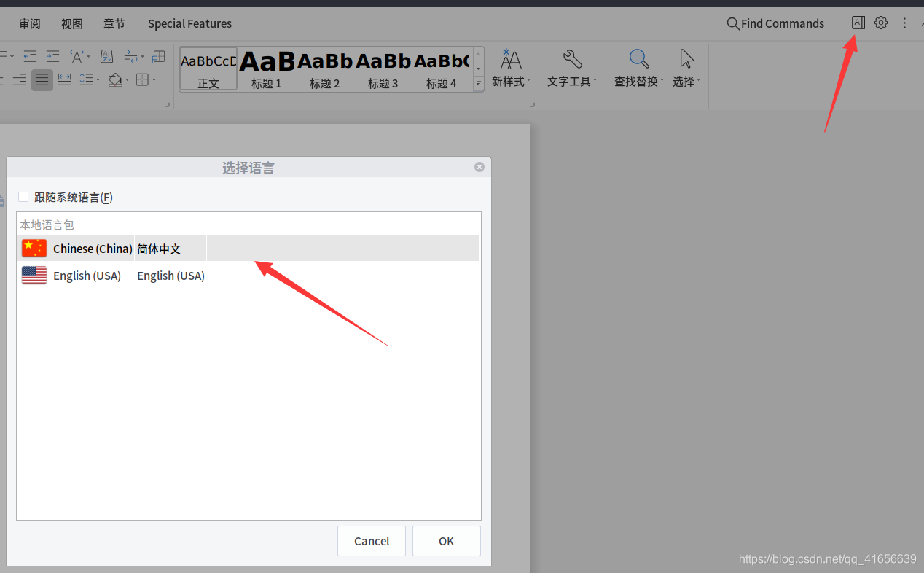Click the justify alignment icon
Image resolution: width=924 pixels, height=573 pixels.
point(42,79)
